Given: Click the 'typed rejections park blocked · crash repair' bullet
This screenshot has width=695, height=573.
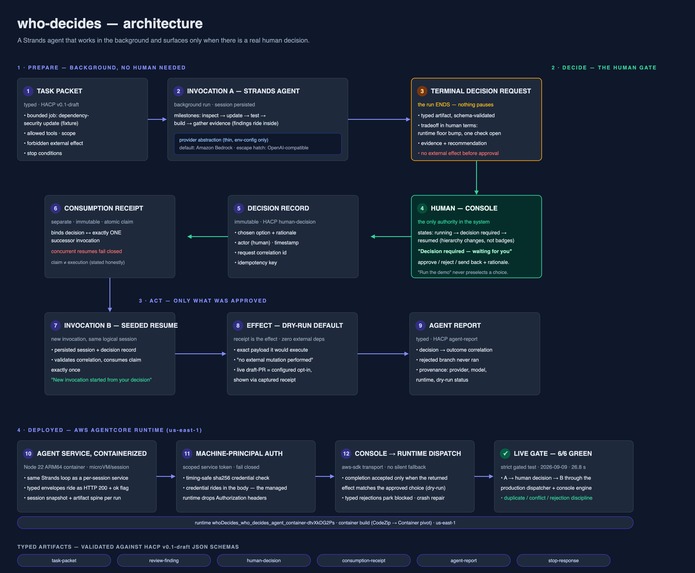Looking at the screenshot, I should (x=393, y=498).
